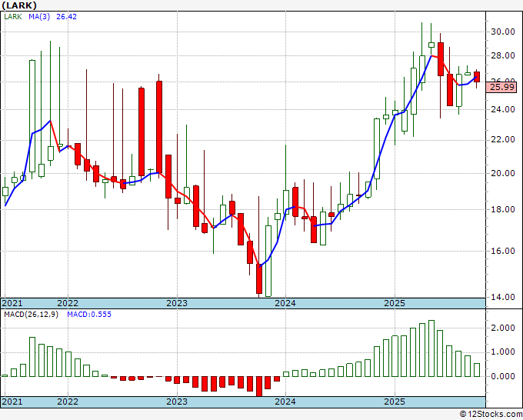Click the tallest green MACD histogram bar
Viewport: 523px width, 420px height.
(x=431, y=348)
